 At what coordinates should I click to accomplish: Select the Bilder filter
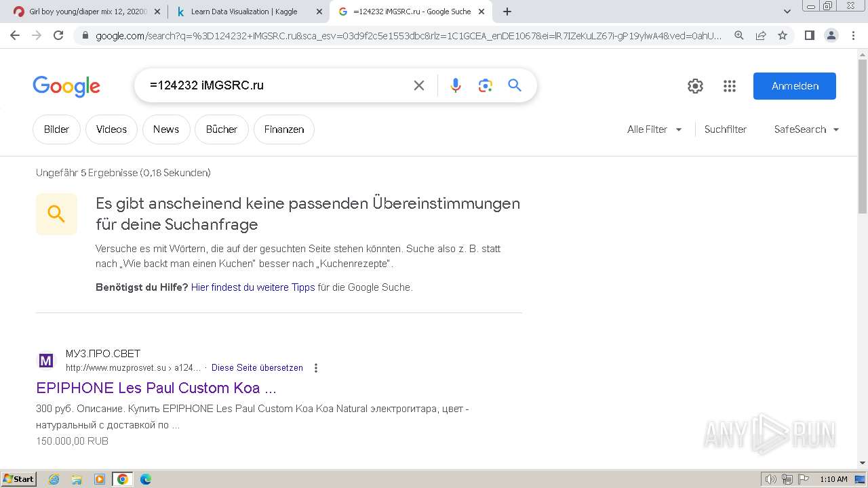click(x=56, y=129)
